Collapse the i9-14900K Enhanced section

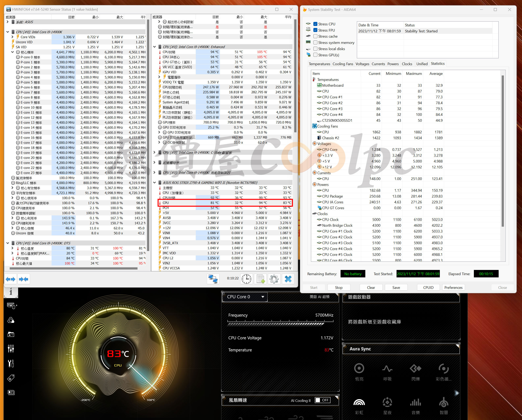pos(154,47)
